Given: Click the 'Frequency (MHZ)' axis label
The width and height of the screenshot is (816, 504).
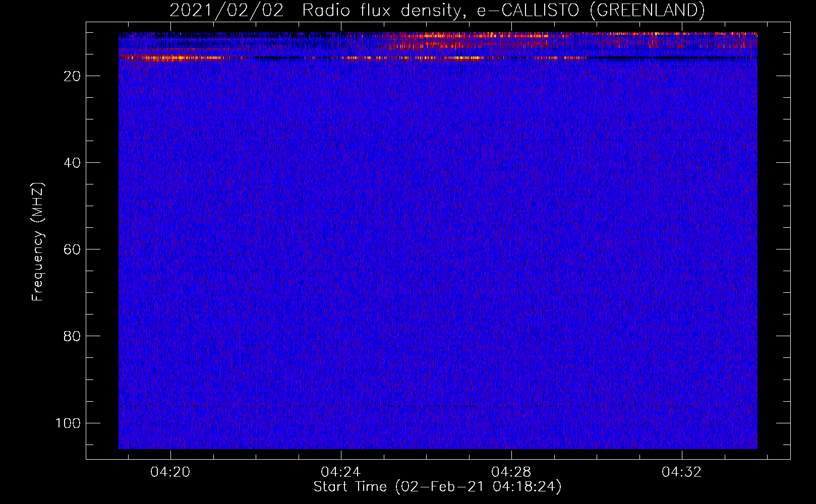Looking at the screenshot, I should [x=38, y=242].
